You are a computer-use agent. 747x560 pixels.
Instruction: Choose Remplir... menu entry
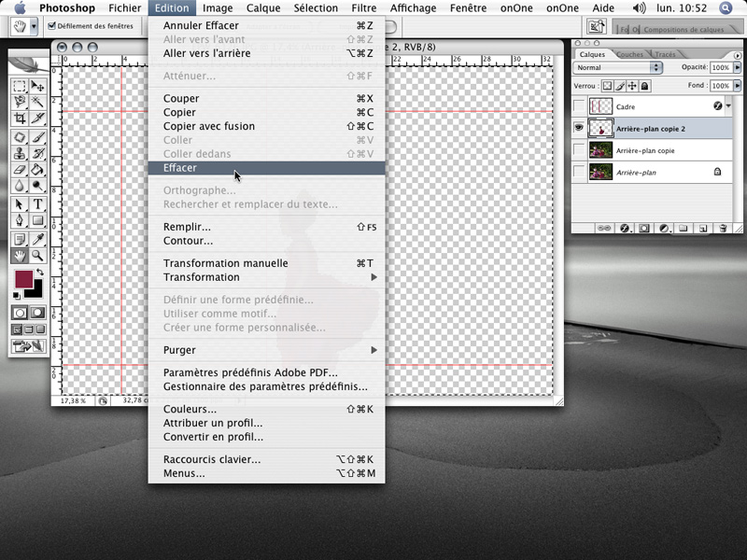[267, 227]
